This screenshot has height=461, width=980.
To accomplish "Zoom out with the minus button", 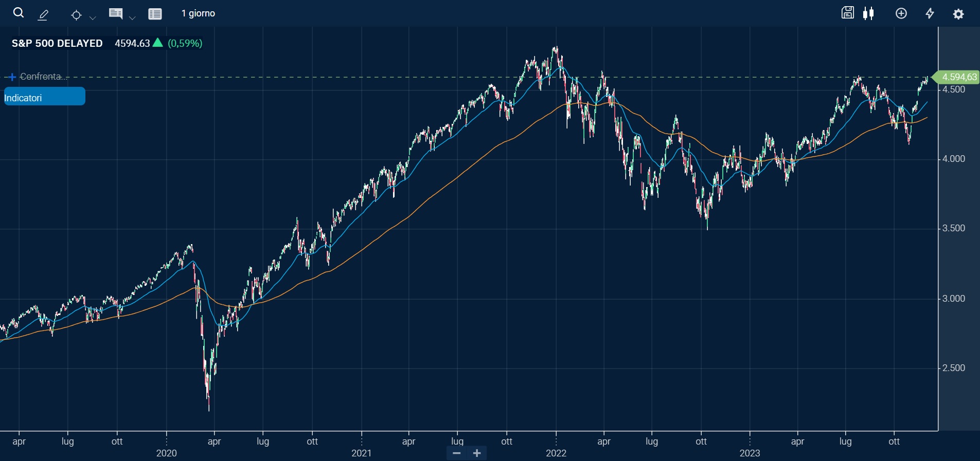I will pos(456,453).
